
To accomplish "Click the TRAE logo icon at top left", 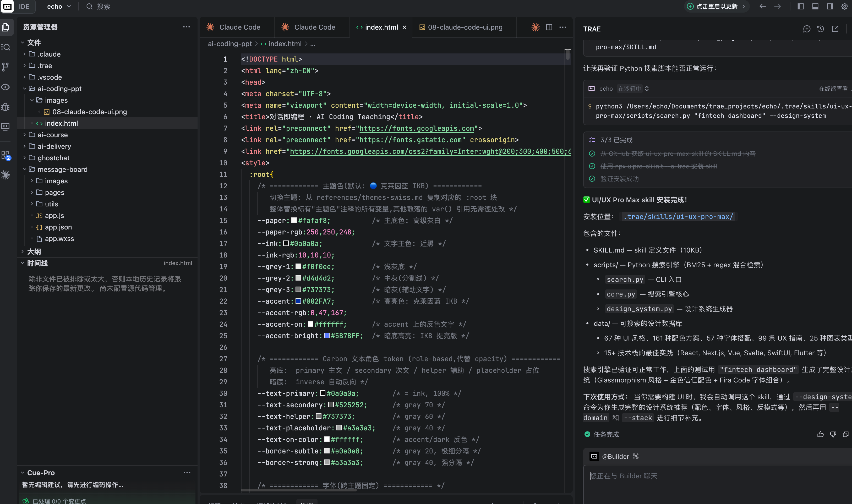I will pyautogui.click(x=7, y=7).
